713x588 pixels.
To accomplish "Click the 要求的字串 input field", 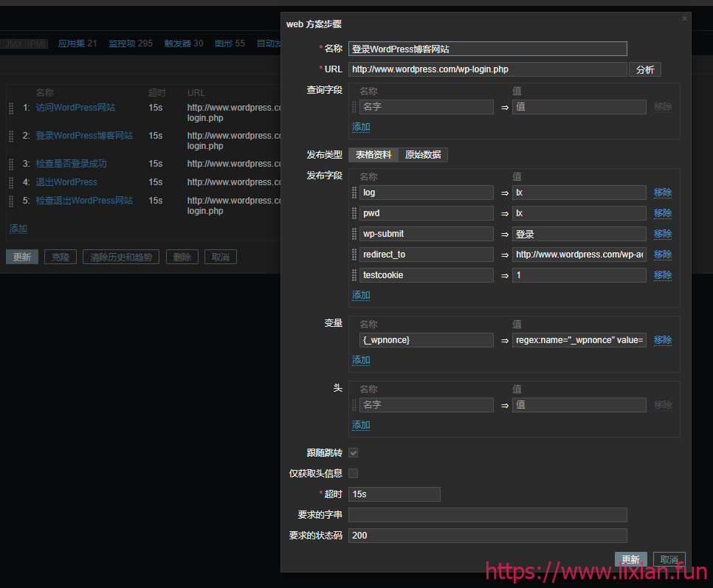I will (487, 515).
